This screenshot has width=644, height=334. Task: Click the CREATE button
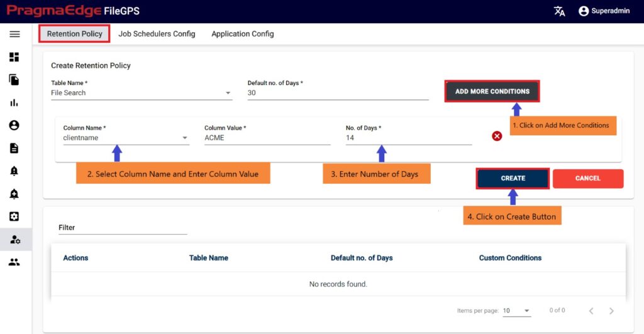[x=513, y=178]
